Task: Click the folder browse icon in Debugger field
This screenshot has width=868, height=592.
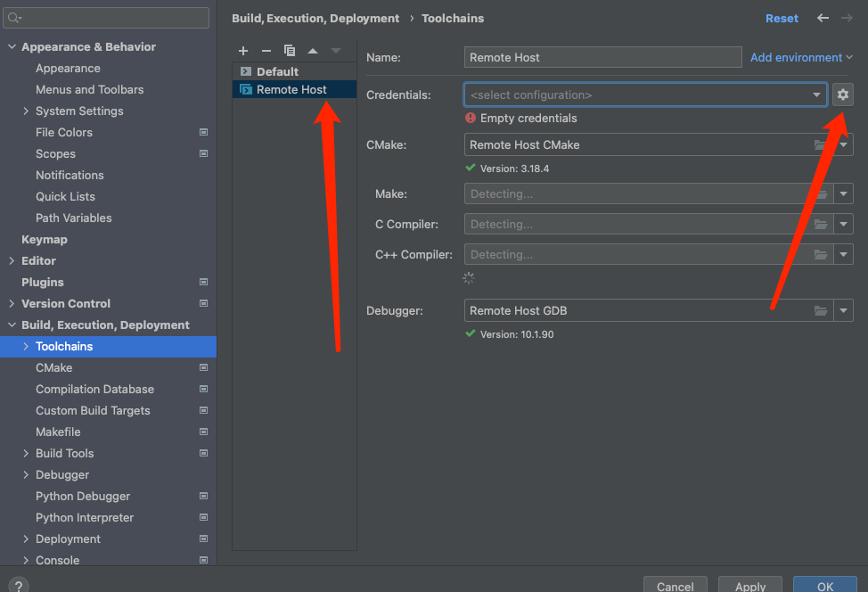Action: pyautogui.click(x=820, y=311)
